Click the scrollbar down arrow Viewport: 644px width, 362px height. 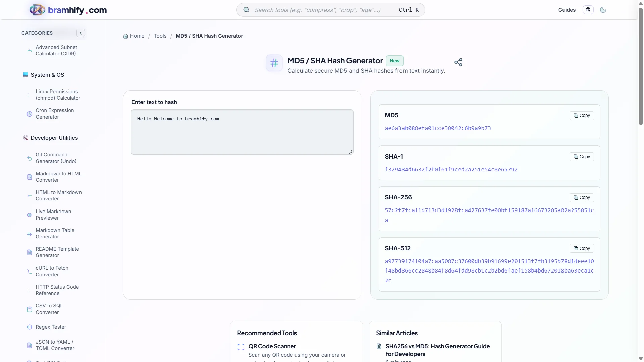pos(641,359)
